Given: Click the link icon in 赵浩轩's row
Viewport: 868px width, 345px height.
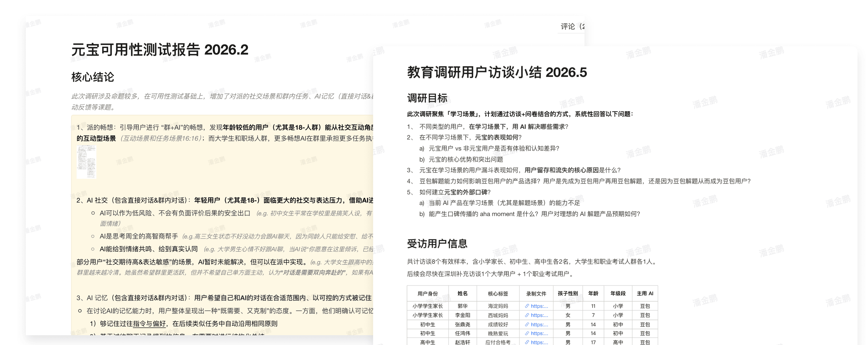Looking at the screenshot, I should [527, 342].
